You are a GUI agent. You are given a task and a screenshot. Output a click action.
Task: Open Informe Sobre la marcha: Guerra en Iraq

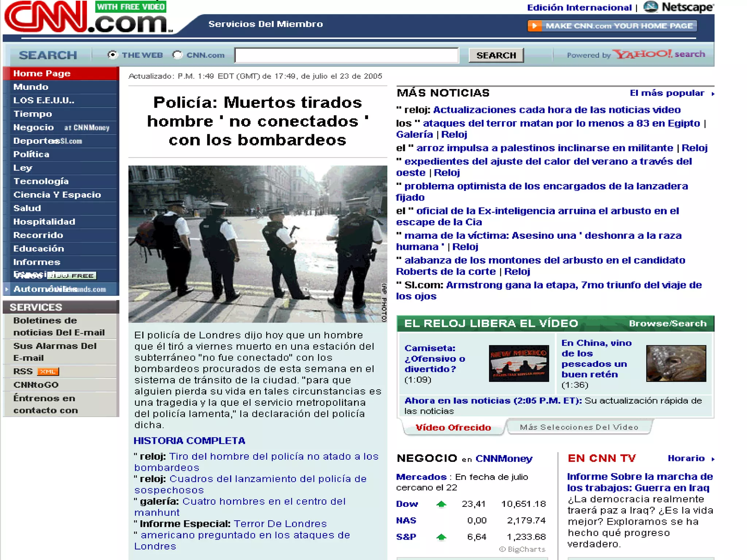pos(640,482)
